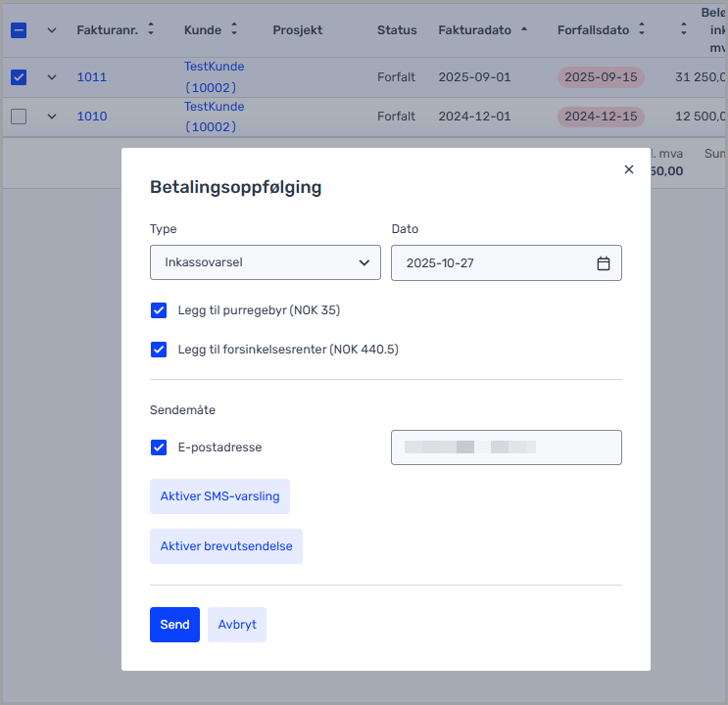Open the Type dropdown showing Inkassovarsel
The image size is (728, 705).
click(x=266, y=262)
